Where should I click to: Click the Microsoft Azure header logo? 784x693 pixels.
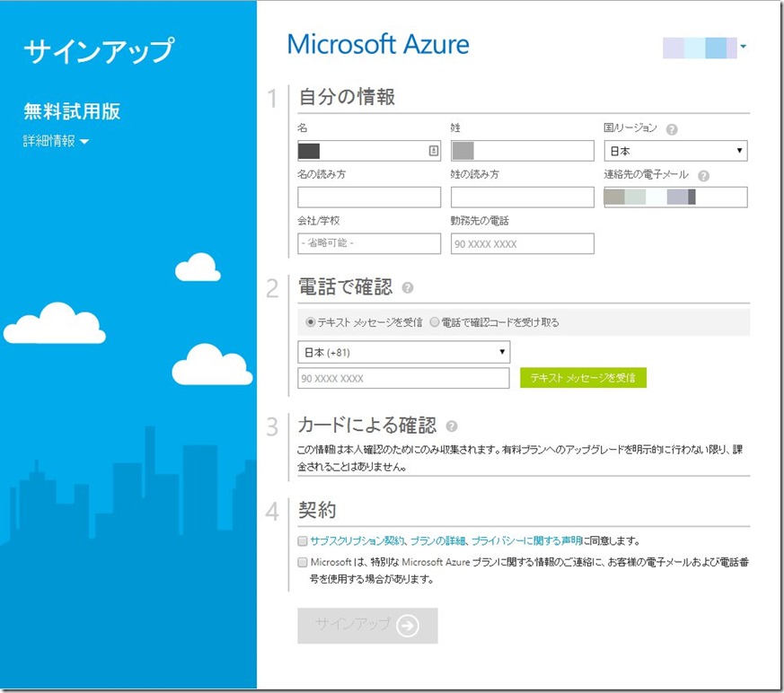tap(378, 44)
